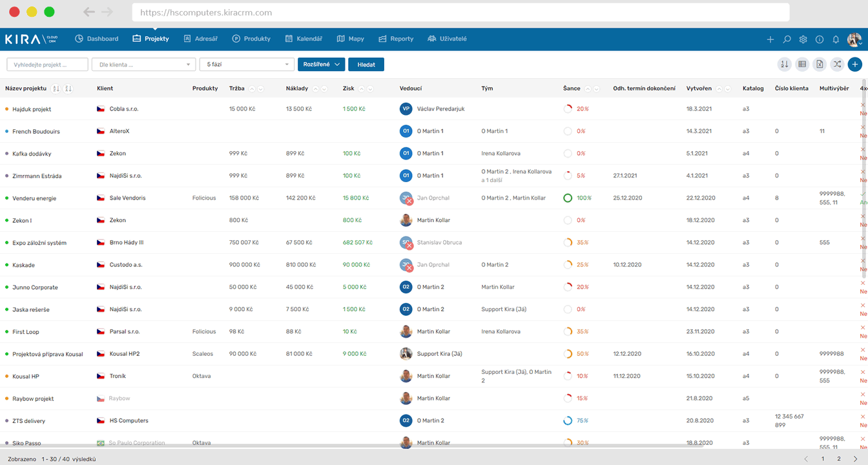Open the Expo záložní systém project
868x465 pixels.
coord(39,243)
